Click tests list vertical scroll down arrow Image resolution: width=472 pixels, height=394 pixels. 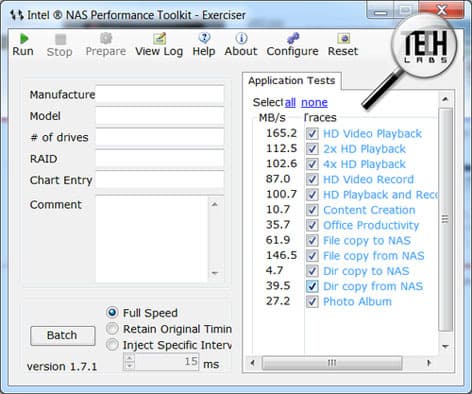[x=445, y=347]
